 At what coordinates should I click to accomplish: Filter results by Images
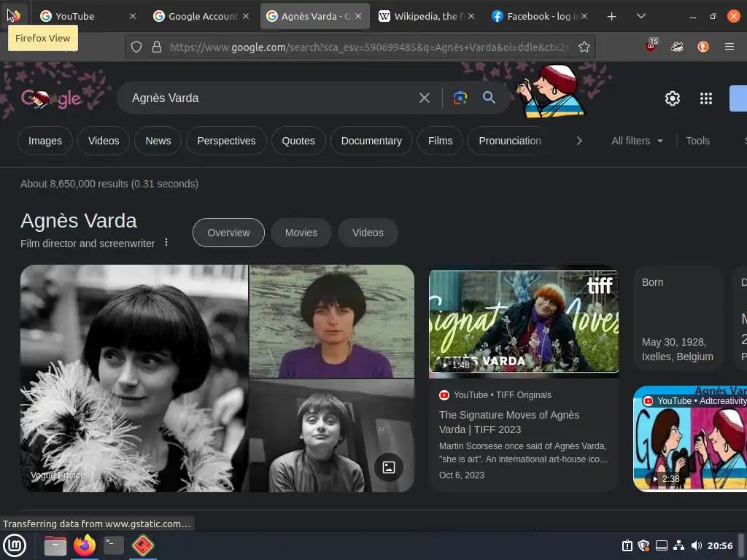[45, 141]
